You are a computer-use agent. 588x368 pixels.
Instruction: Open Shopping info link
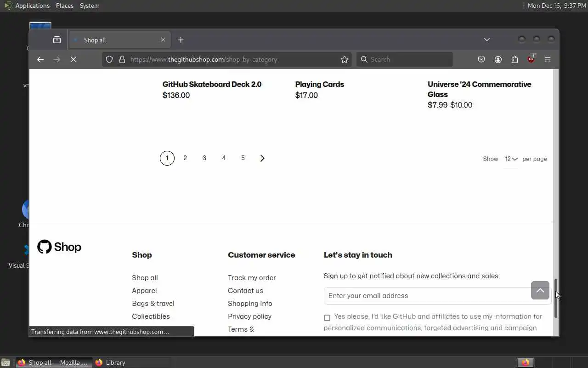coord(250,304)
